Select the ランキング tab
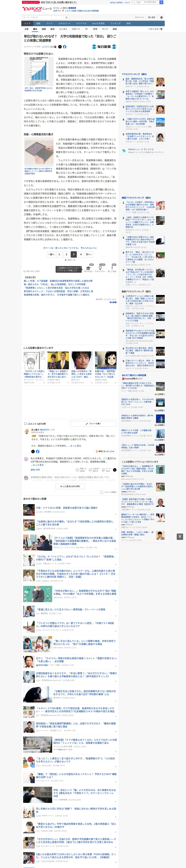The image size is (186, 868). click(x=115, y=24)
